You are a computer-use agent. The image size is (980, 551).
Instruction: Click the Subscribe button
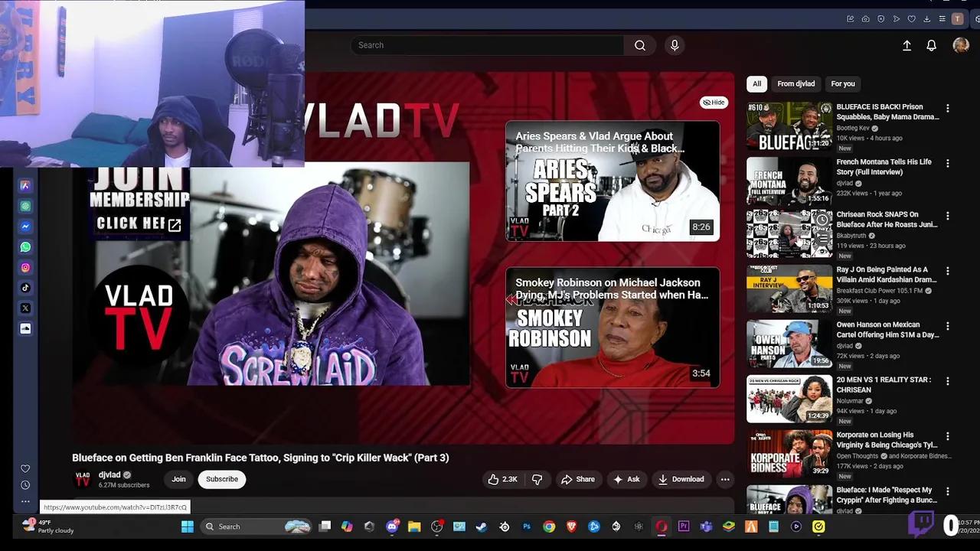pos(221,479)
